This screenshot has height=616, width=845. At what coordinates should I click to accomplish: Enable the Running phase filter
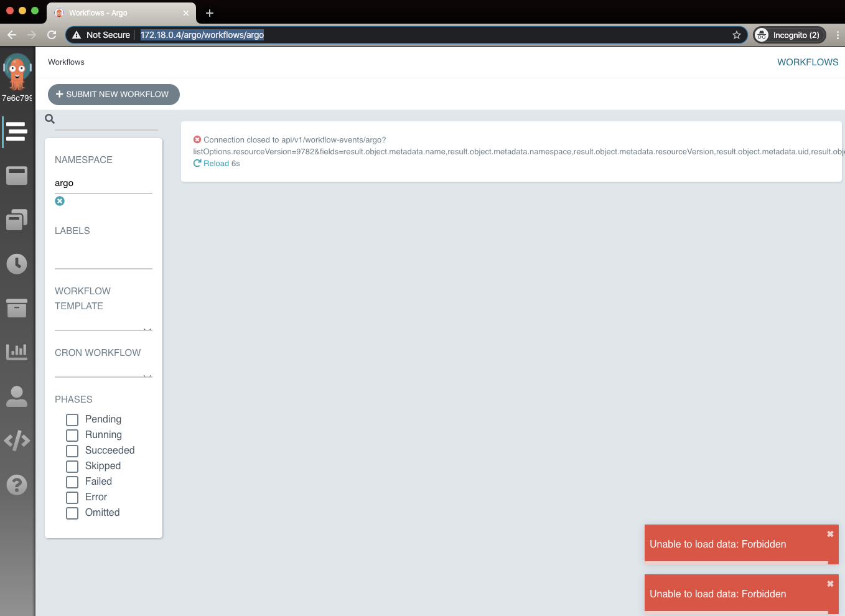point(72,435)
